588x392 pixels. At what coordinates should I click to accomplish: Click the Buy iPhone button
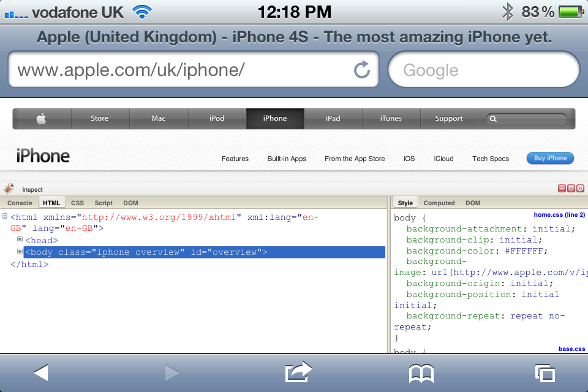coord(550,158)
